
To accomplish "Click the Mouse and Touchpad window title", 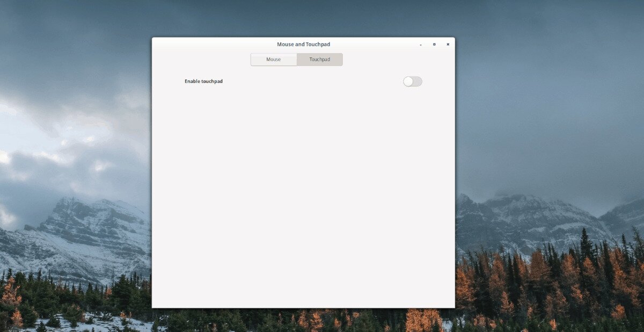I will pyautogui.click(x=303, y=44).
